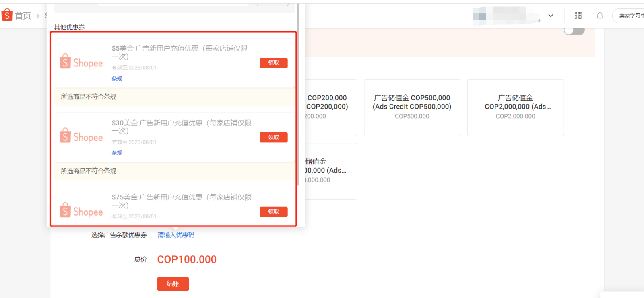Open the notifications bell
The image size is (644, 298).
tap(600, 16)
